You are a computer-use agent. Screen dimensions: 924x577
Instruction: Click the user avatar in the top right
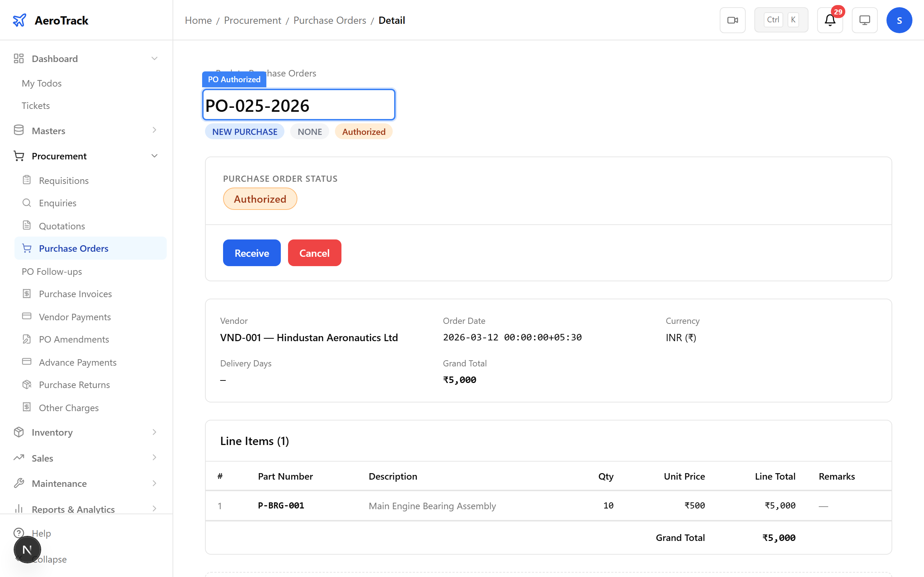coord(899,20)
